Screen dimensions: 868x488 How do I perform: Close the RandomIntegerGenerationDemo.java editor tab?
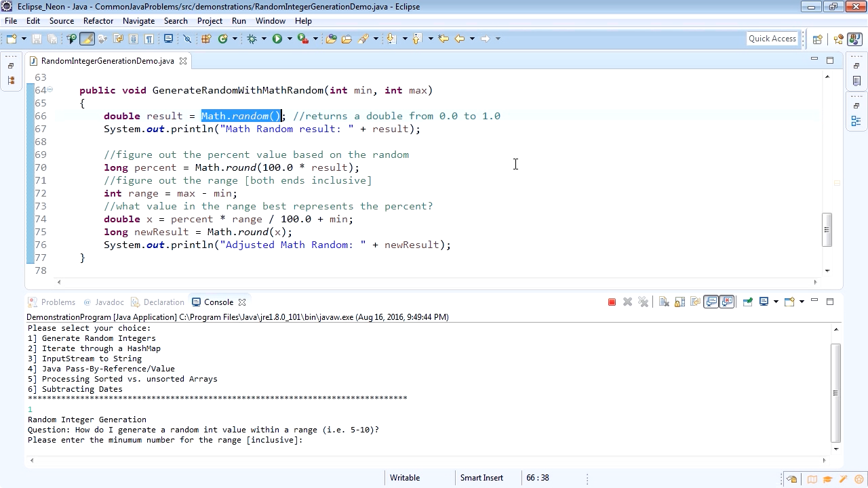[x=183, y=61]
